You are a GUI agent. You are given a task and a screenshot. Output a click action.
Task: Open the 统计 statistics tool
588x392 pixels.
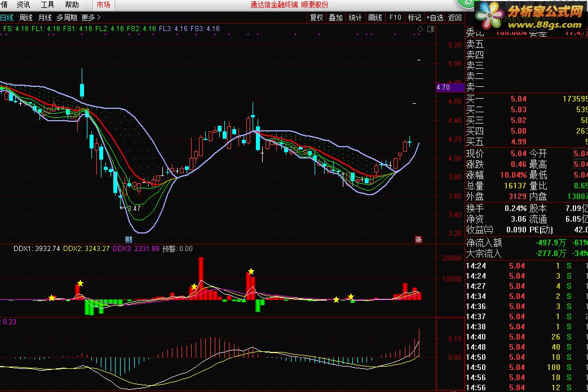pos(355,17)
